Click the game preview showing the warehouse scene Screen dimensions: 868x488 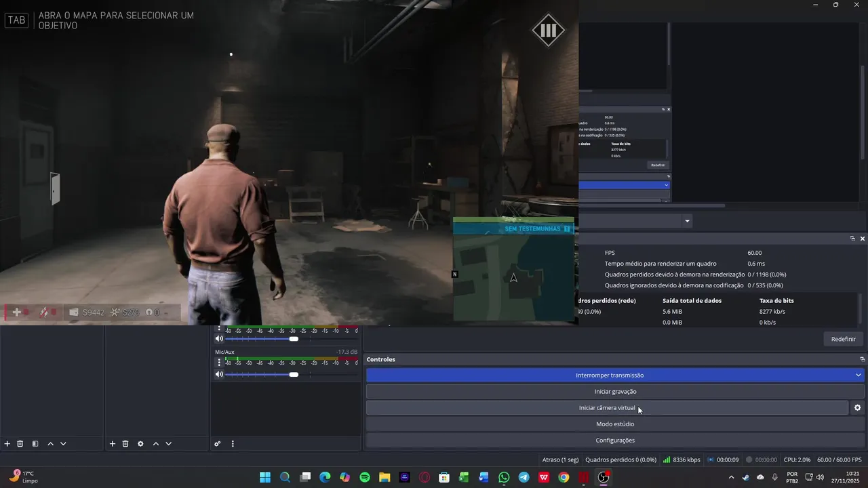[x=289, y=163]
